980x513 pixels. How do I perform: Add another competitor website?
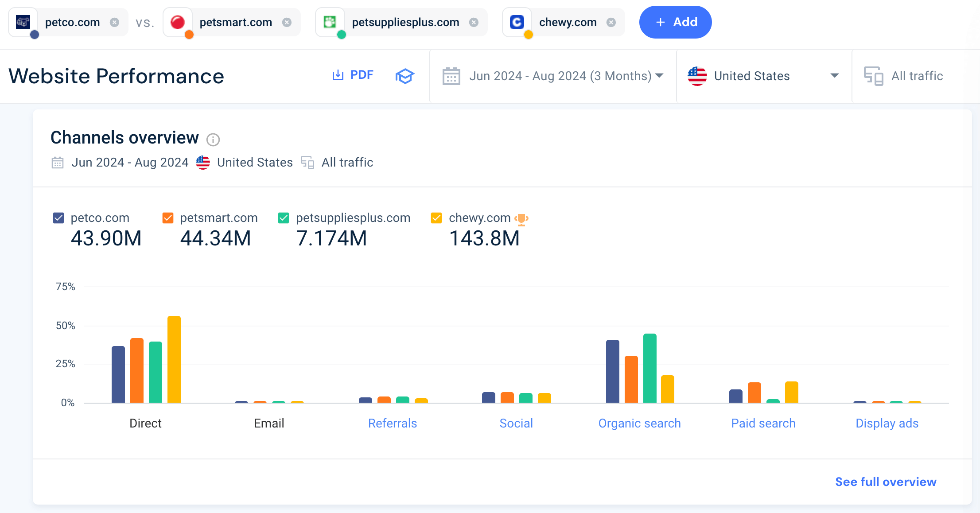[x=675, y=22]
